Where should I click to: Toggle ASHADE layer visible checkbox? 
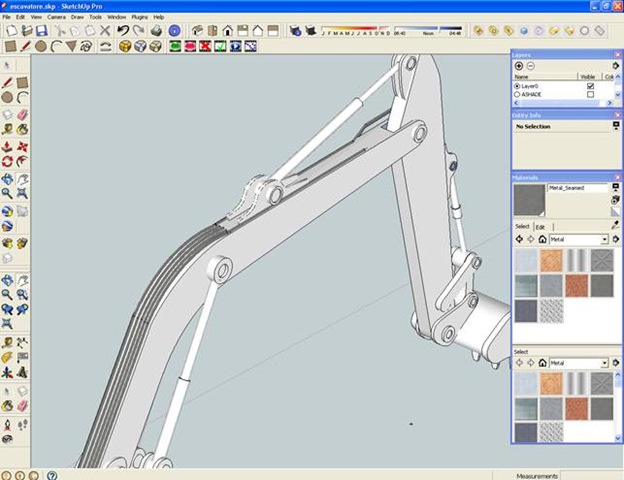click(590, 95)
